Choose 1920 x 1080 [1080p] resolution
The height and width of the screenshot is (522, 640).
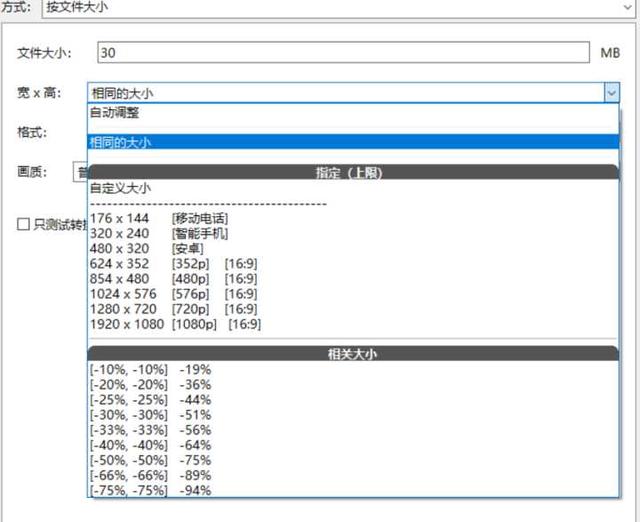click(353, 324)
